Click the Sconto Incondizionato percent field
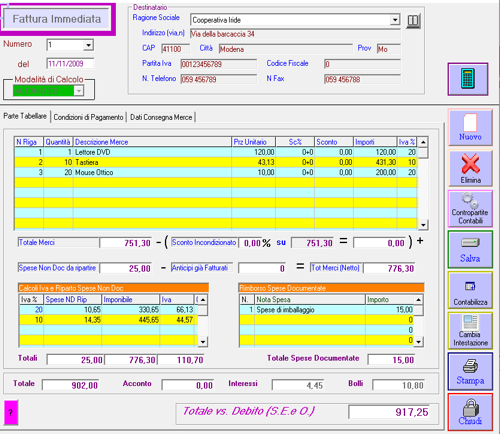 pyautogui.click(x=250, y=243)
